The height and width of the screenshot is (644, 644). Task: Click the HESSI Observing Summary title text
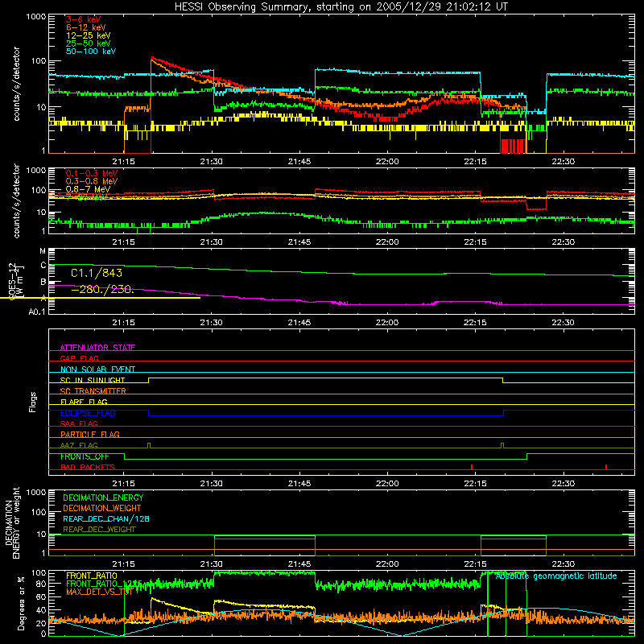[x=341, y=7]
